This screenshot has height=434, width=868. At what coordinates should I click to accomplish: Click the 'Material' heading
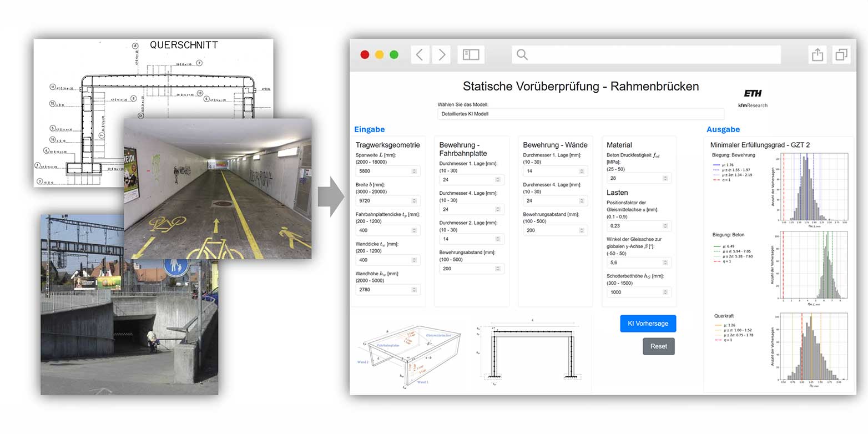[619, 145]
